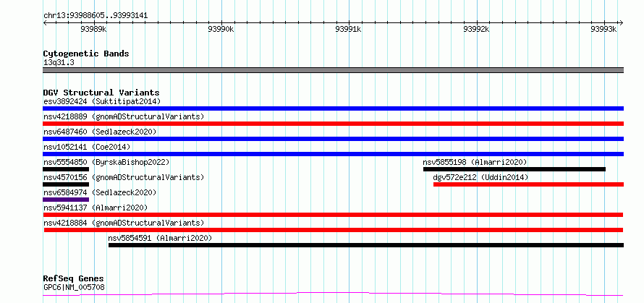644x303 pixels.
Task: Select the black bar under nsv5854591
Action: coord(366,245)
